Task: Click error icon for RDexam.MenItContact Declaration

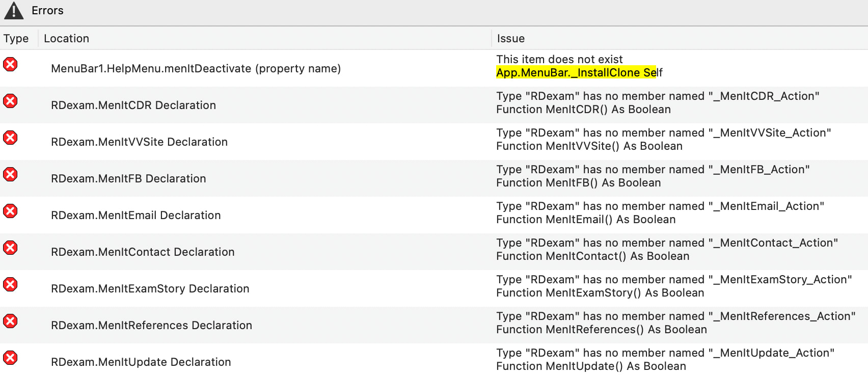Action: (x=10, y=248)
